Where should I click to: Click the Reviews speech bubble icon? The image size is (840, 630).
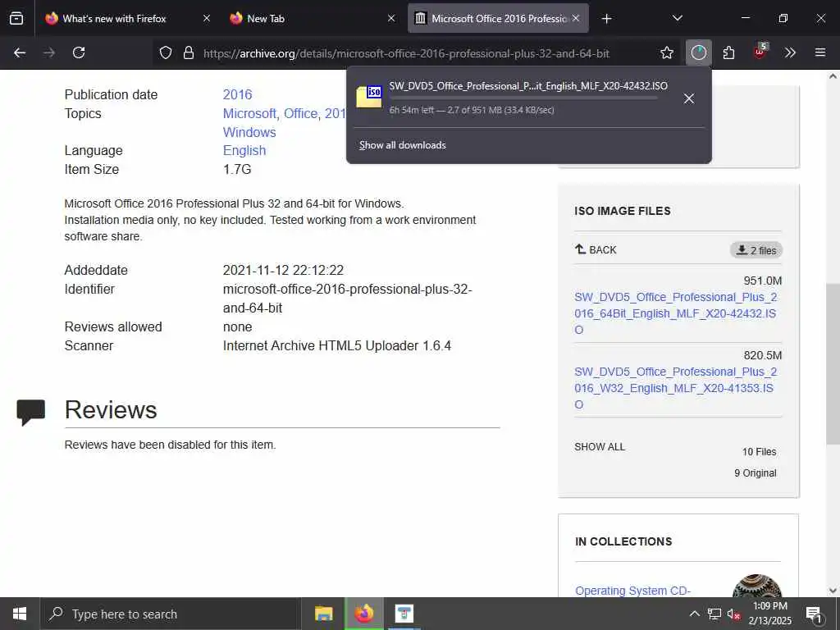tap(31, 412)
